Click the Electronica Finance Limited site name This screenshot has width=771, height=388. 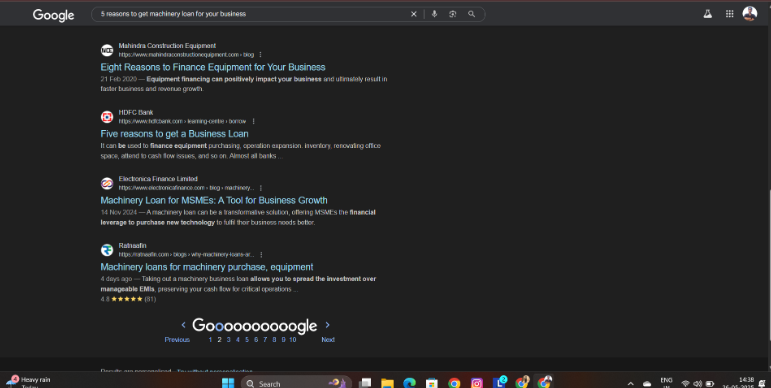[x=158, y=179]
